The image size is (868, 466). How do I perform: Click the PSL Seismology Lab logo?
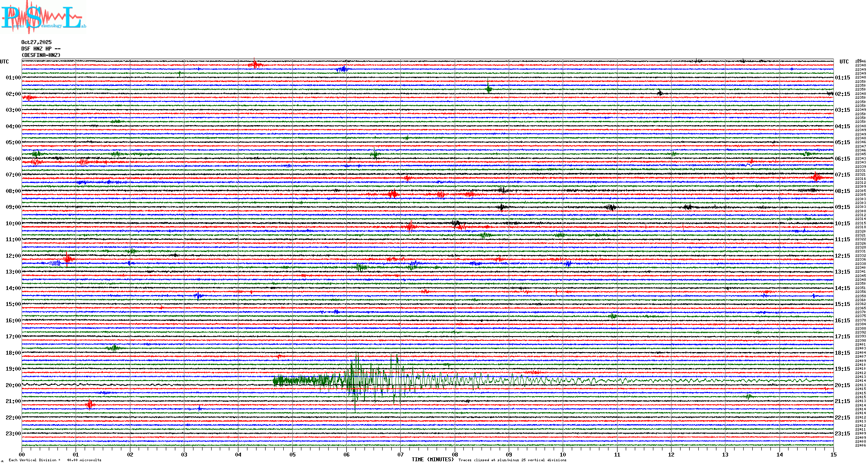click(43, 17)
